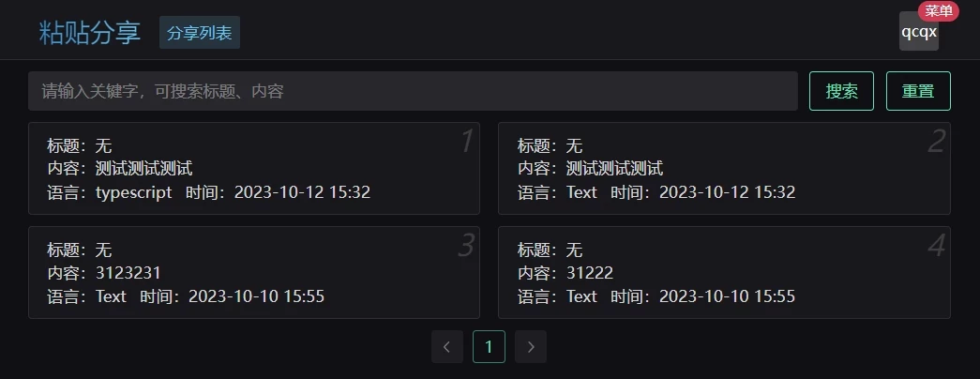Click the 粘贴分享 site title
This screenshot has width=980, height=379.
[x=90, y=32]
